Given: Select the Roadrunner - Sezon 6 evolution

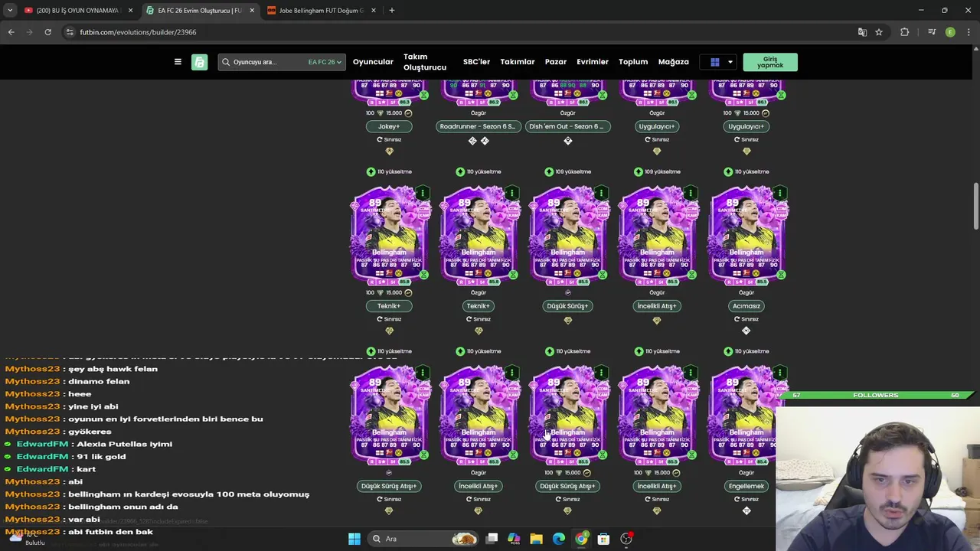Looking at the screenshot, I should pyautogui.click(x=478, y=126).
